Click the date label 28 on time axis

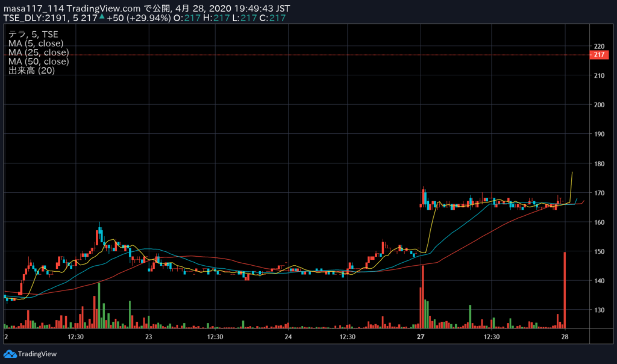(565, 337)
